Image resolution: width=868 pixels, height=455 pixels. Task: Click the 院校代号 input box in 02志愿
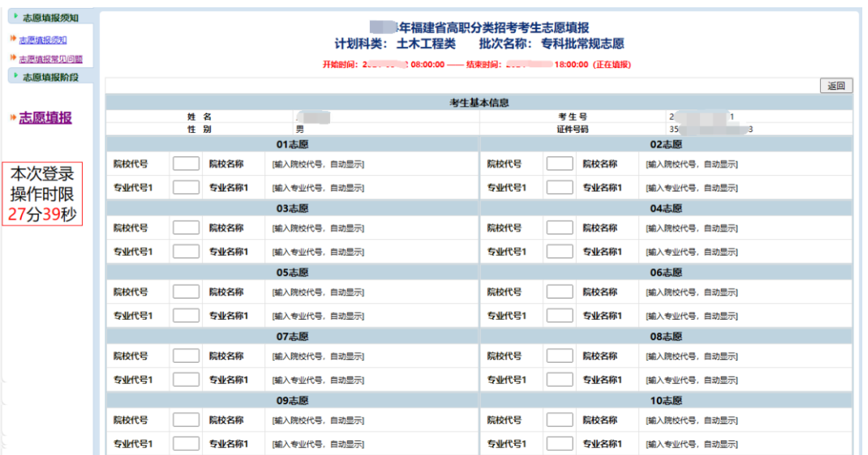559,164
